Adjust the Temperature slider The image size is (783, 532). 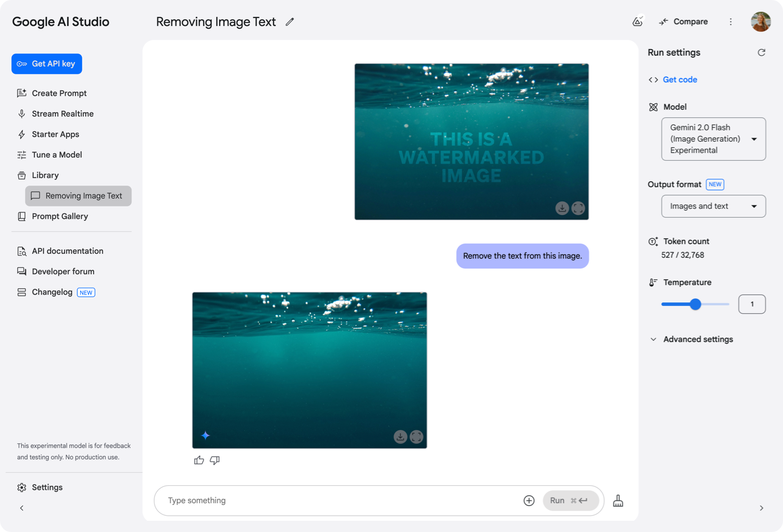[x=695, y=304]
